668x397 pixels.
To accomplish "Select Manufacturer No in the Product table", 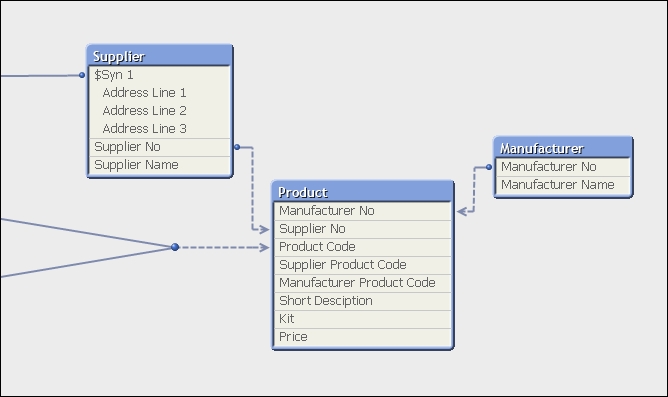I will (x=363, y=211).
